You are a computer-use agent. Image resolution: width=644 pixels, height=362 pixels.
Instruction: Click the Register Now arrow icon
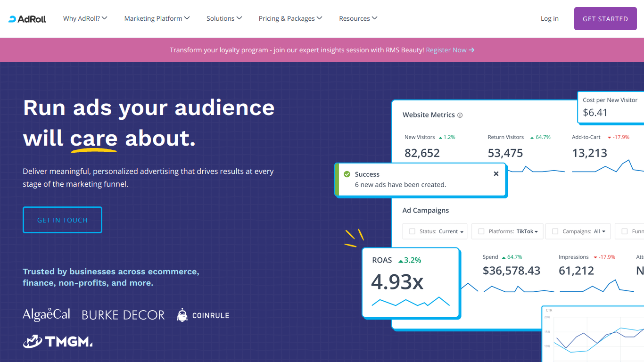pyautogui.click(x=472, y=50)
